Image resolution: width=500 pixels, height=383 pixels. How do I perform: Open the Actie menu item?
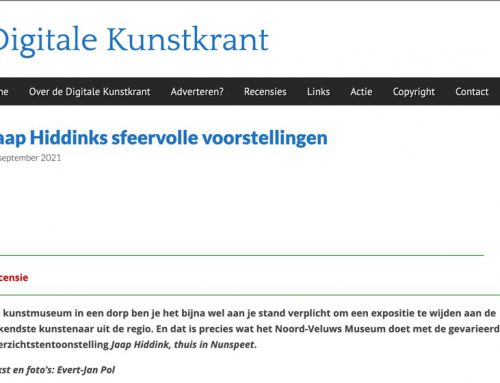361,92
